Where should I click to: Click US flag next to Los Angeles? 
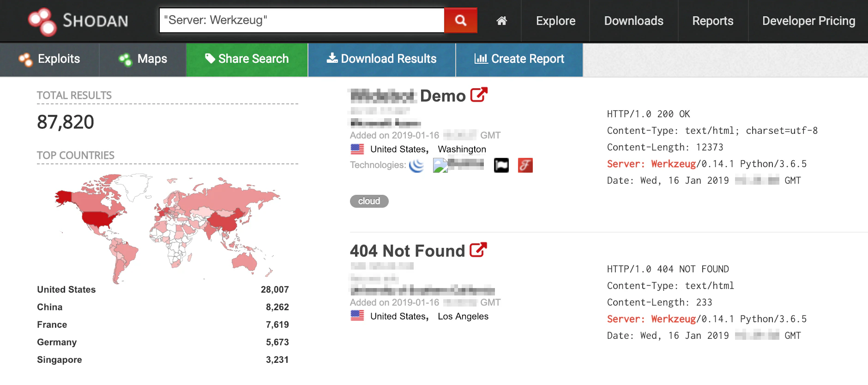pyautogui.click(x=357, y=316)
